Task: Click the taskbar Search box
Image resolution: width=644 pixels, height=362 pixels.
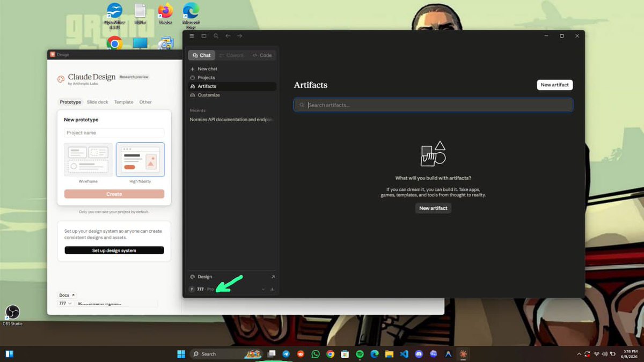Action: click(x=226, y=354)
